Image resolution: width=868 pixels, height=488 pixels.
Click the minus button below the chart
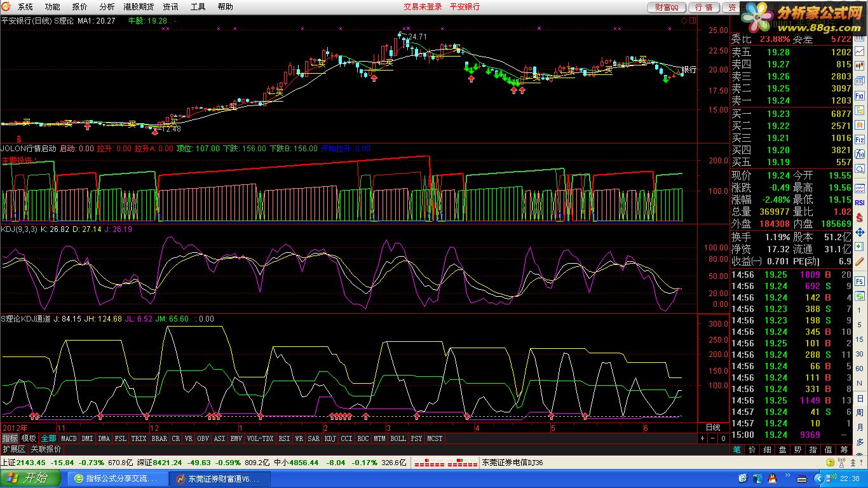pos(712,438)
